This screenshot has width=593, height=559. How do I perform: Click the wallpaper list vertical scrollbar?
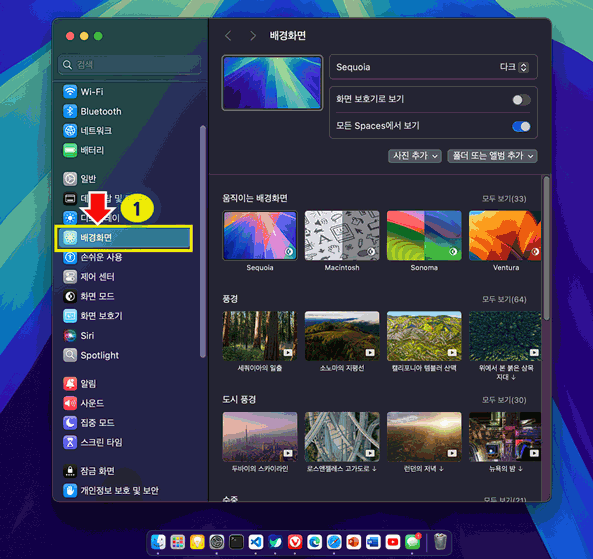pos(546,248)
